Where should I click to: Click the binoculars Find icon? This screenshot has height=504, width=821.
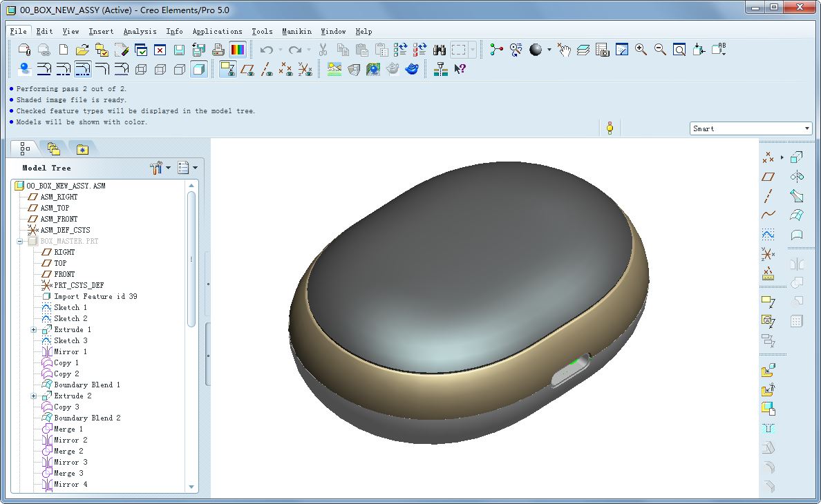click(440, 50)
